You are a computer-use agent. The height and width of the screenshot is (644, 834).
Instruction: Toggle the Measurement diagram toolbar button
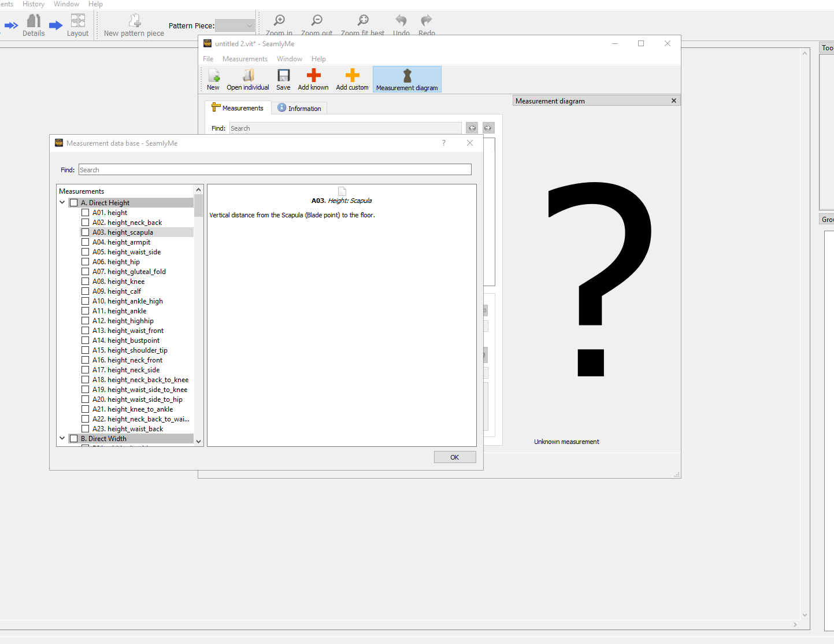coord(407,79)
